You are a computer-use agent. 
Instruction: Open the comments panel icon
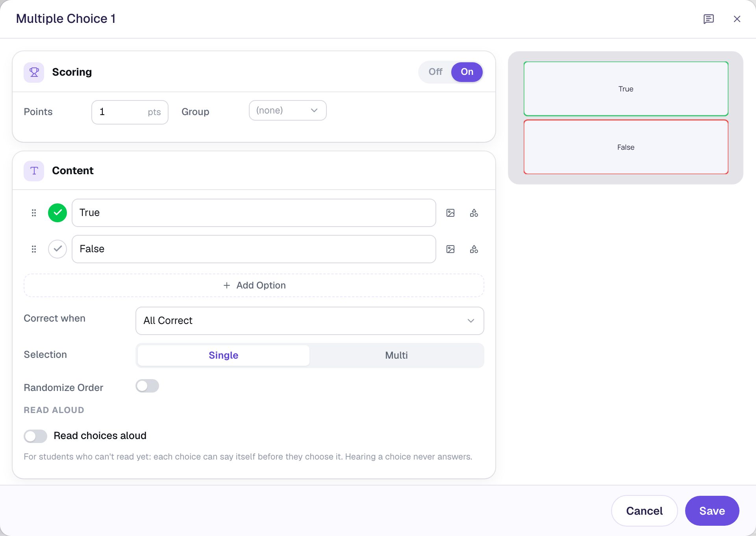click(x=708, y=19)
